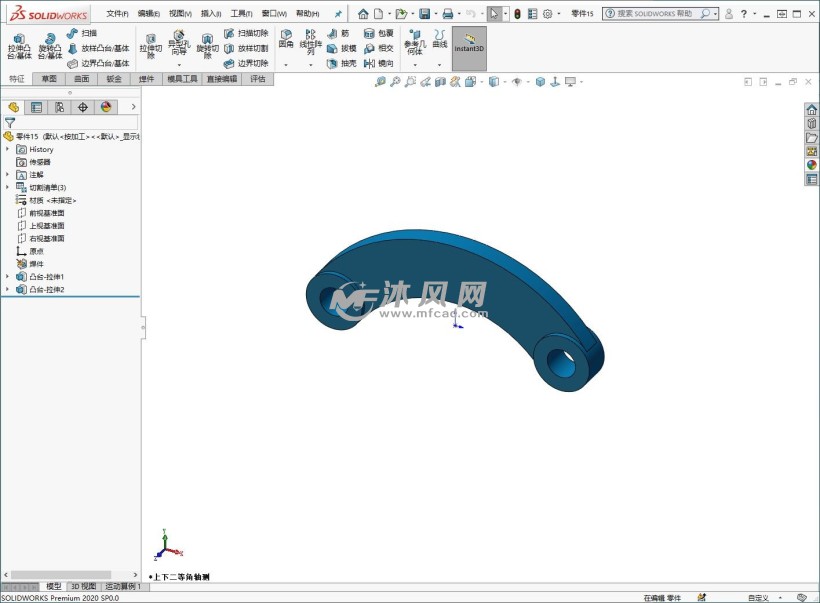Image resolution: width=820 pixels, height=603 pixels.
Task: Expand the 凸台-拉伸1 feature node
Action: click(x=7, y=276)
